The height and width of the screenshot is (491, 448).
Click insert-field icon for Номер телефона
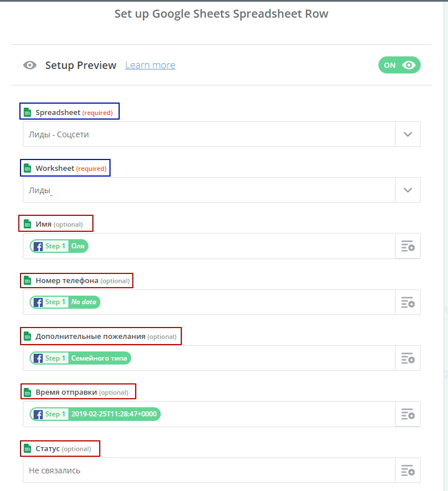408,302
